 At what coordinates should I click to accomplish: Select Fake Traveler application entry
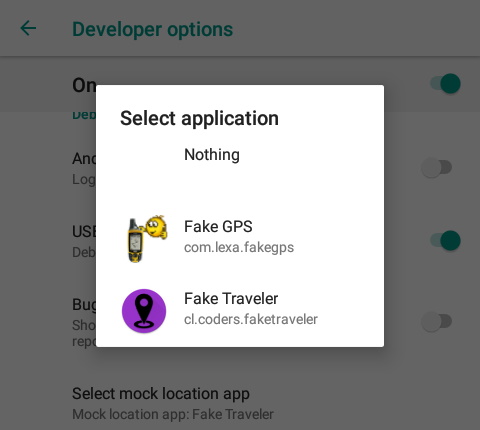click(240, 311)
